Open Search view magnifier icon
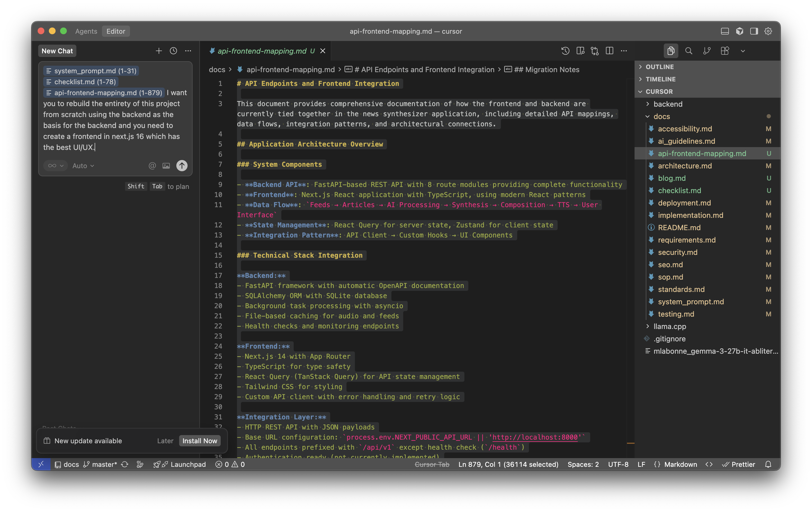Viewport: 812px width, 512px height. (688, 51)
